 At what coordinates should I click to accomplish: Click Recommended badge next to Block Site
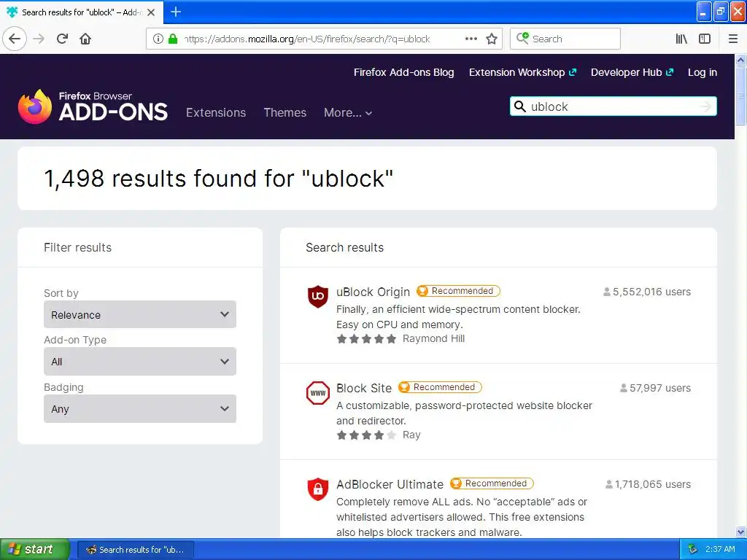tap(440, 387)
